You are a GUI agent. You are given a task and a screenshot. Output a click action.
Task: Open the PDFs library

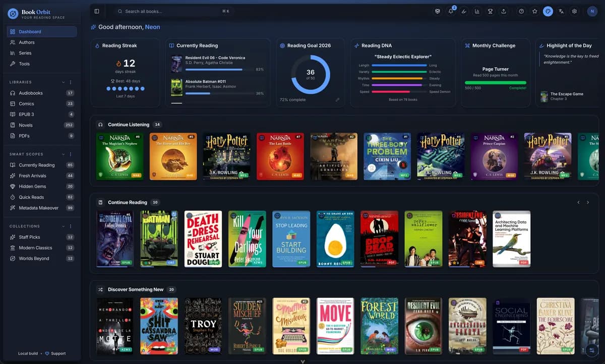click(42, 136)
